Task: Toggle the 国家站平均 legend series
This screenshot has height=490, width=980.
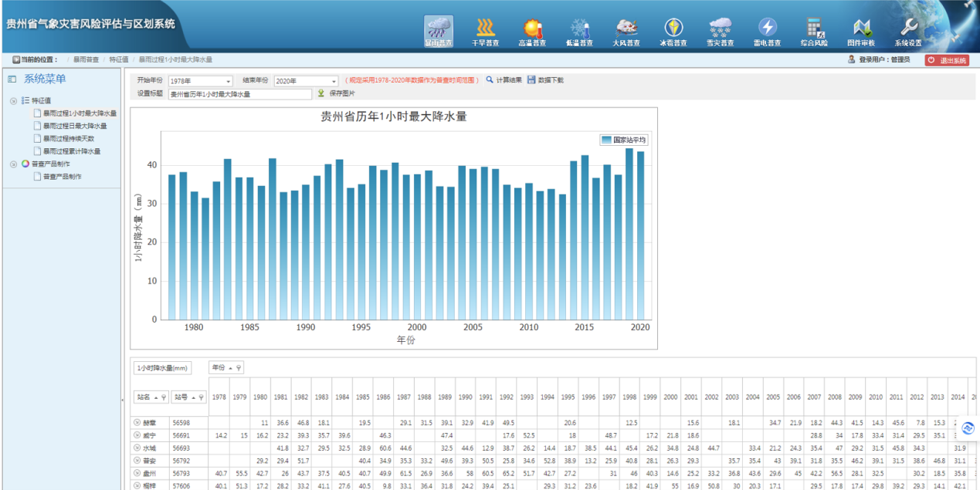Action: click(x=623, y=140)
